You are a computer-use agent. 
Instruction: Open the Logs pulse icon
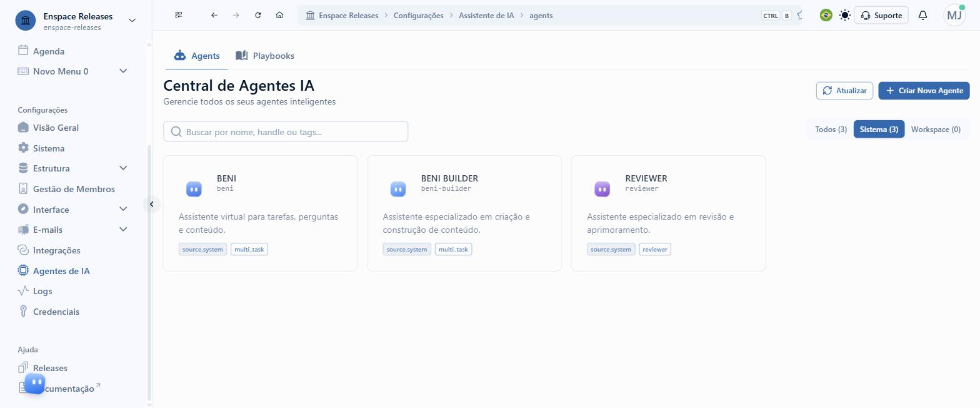tap(23, 290)
